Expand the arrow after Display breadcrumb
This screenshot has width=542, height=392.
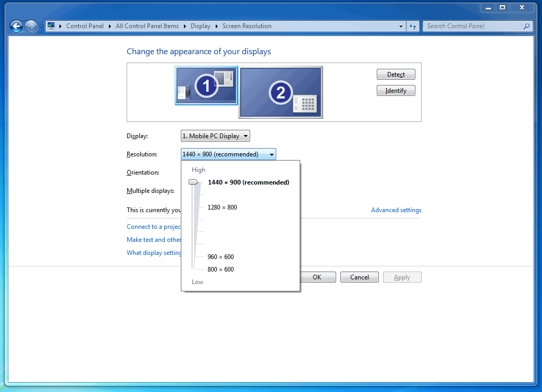point(216,26)
